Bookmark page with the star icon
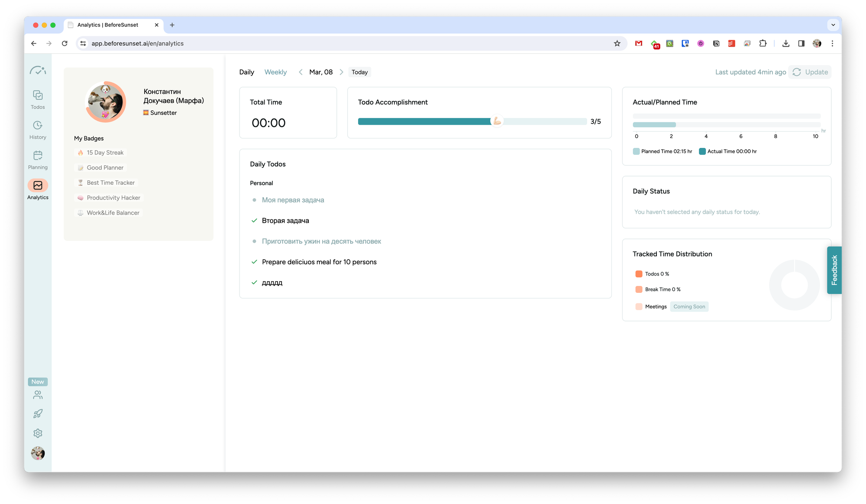866x504 pixels. pyautogui.click(x=617, y=43)
